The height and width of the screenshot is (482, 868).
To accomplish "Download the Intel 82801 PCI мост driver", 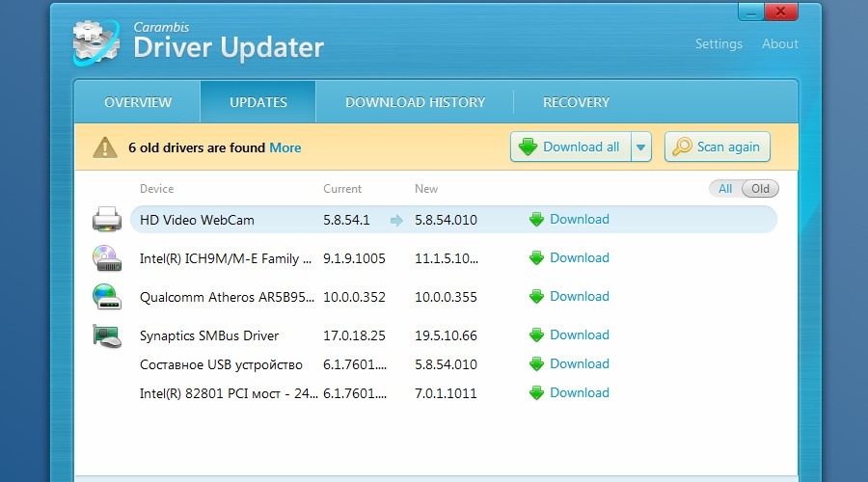I will pyautogui.click(x=579, y=393).
